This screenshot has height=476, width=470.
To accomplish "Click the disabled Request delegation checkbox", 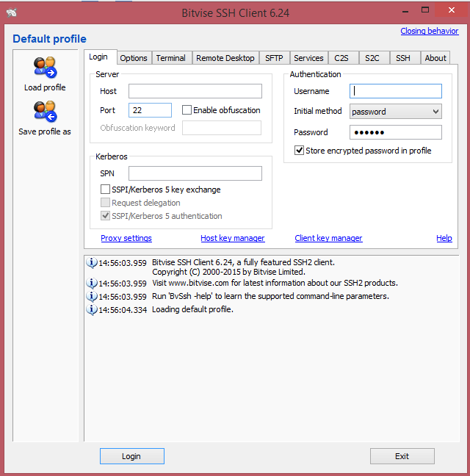I will [105, 203].
